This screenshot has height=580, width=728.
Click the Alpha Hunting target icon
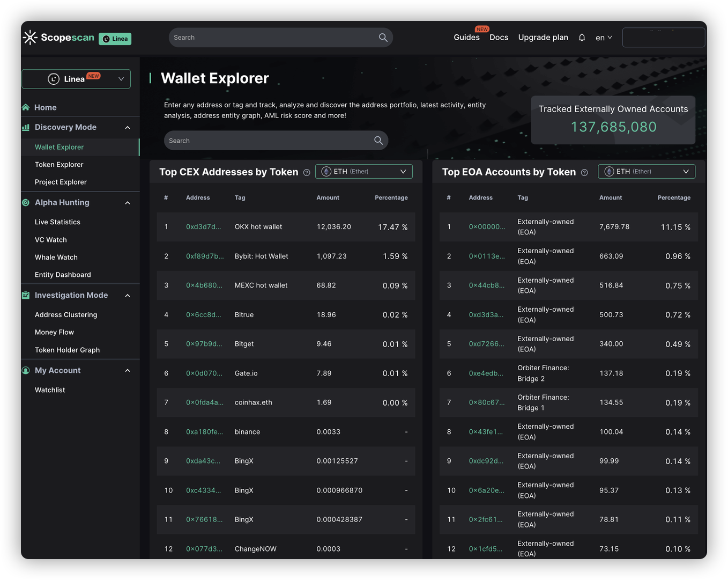click(x=26, y=203)
